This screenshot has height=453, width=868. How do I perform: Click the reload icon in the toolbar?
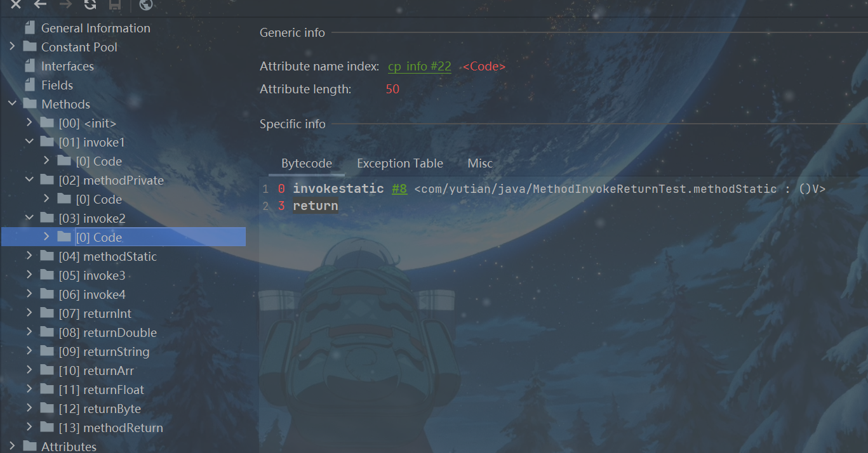tap(90, 4)
